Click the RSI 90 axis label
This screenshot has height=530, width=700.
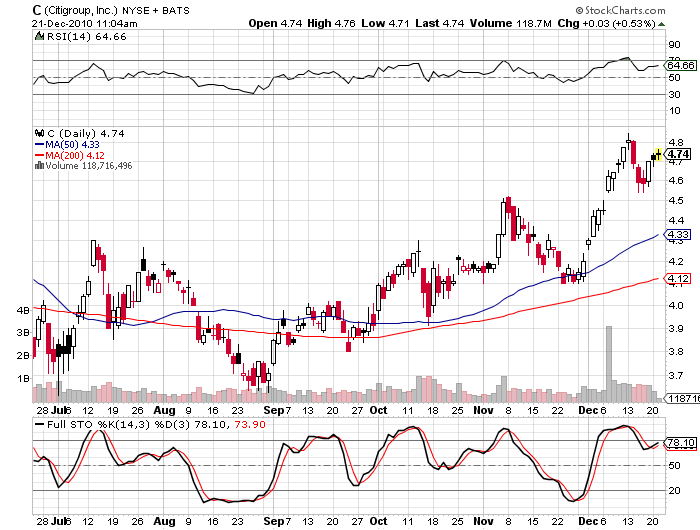pos(675,44)
